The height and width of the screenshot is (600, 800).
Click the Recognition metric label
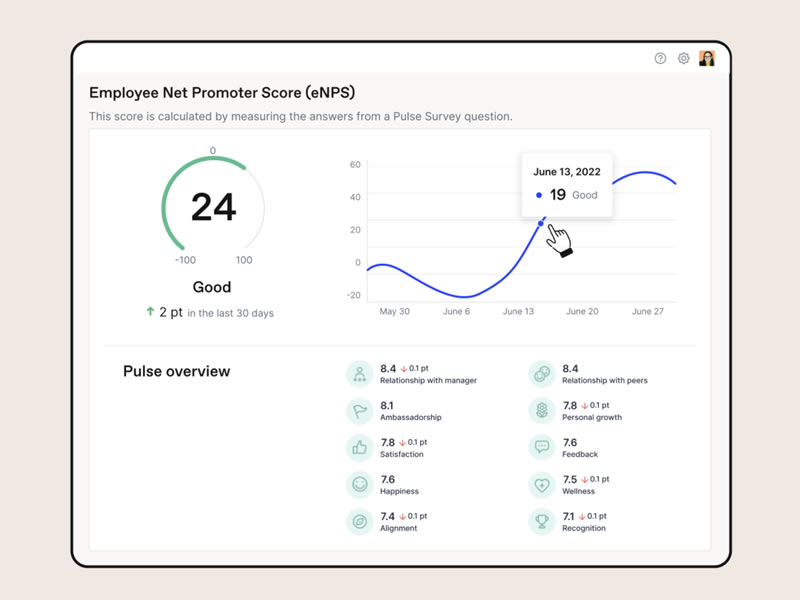point(584,528)
